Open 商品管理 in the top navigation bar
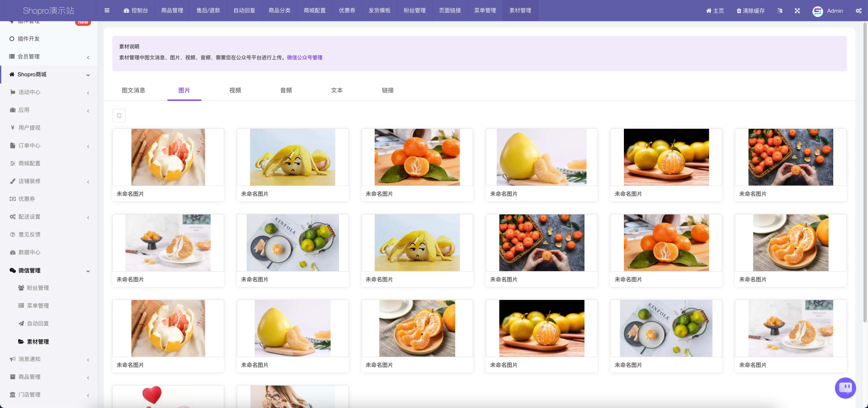This screenshot has width=868, height=408. pyautogui.click(x=172, y=10)
